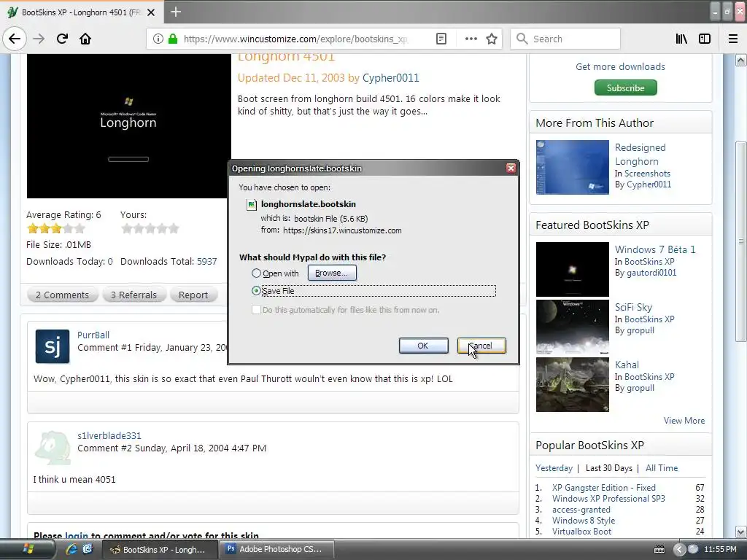The width and height of the screenshot is (747, 560).
Task: Open Windows XP Professional SP3 link
Action: 608,499
